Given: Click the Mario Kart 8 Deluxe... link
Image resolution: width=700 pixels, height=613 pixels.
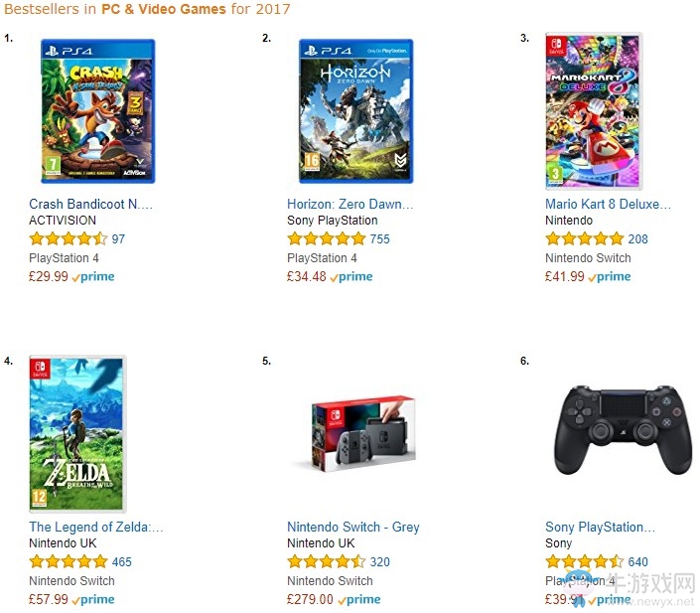Looking at the screenshot, I should coord(608,205).
